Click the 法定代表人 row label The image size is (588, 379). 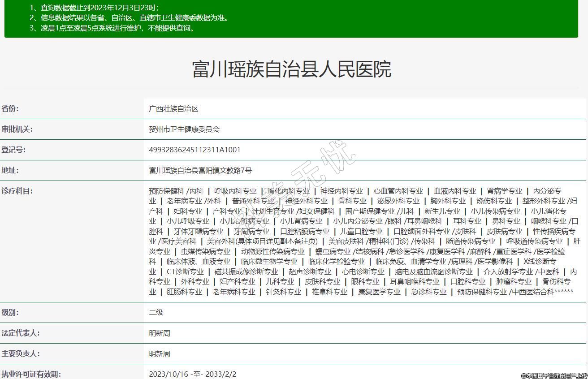[21, 333]
